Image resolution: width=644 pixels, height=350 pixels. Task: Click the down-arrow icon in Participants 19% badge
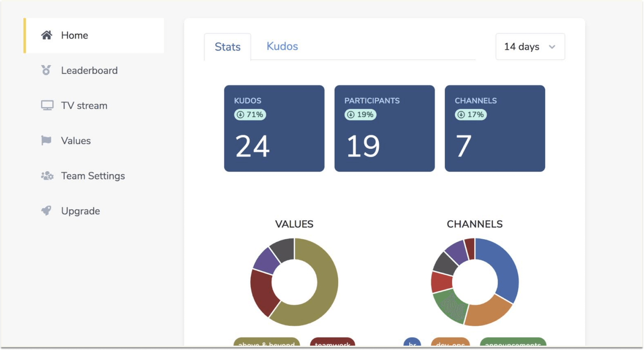click(x=351, y=115)
